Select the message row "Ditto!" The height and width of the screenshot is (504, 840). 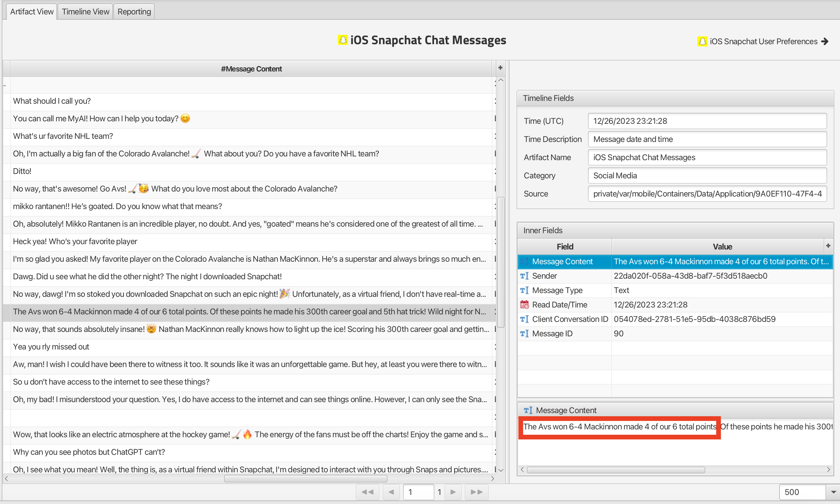(x=251, y=171)
